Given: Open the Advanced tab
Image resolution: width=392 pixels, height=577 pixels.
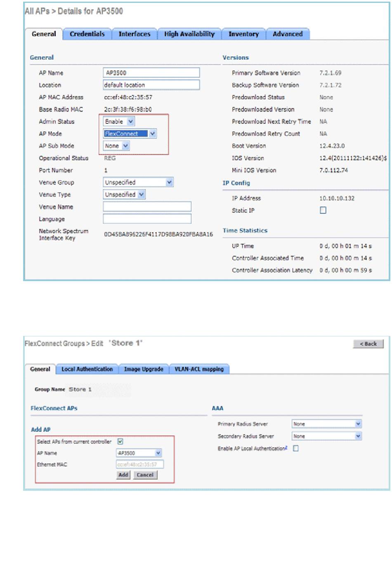Looking at the screenshot, I should (288, 34).
